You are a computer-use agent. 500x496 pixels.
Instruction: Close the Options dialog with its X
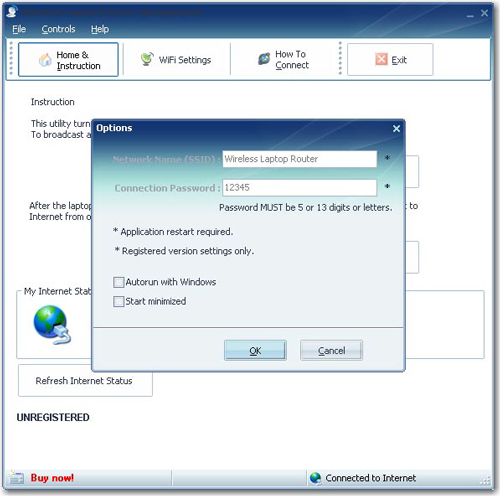coord(396,129)
